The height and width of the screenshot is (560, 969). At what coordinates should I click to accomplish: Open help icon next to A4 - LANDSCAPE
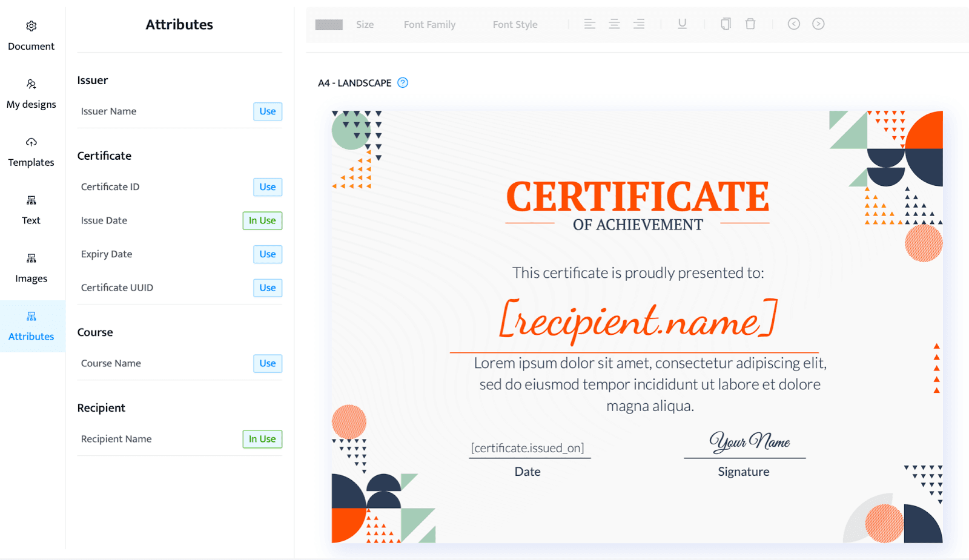403,83
